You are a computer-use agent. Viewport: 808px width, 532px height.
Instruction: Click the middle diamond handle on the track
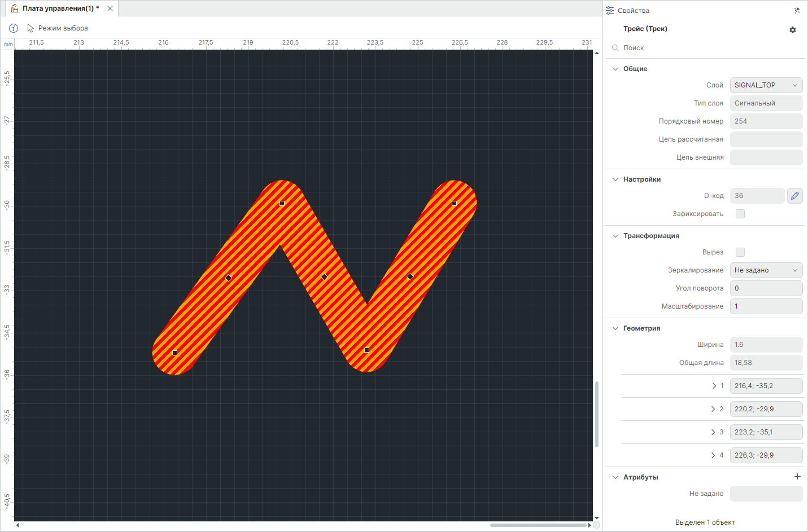[x=324, y=277]
